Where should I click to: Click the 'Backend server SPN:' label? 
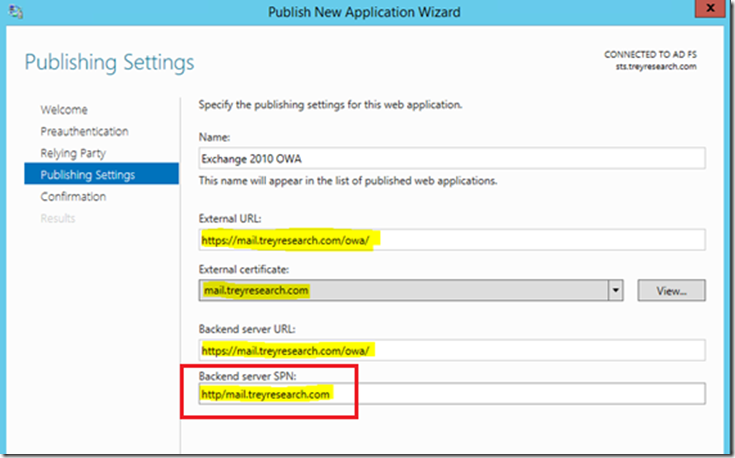(248, 376)
